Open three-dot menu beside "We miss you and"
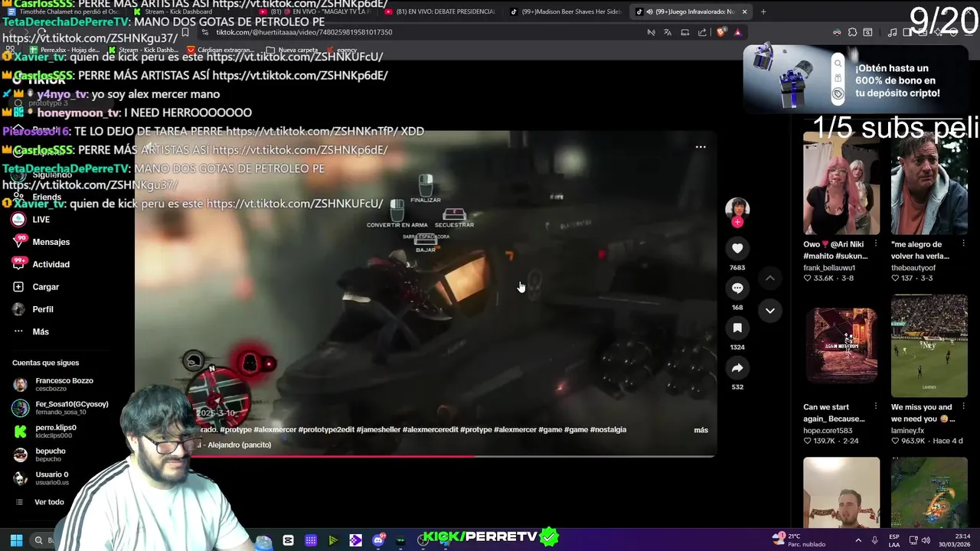 tap(964, 407)
